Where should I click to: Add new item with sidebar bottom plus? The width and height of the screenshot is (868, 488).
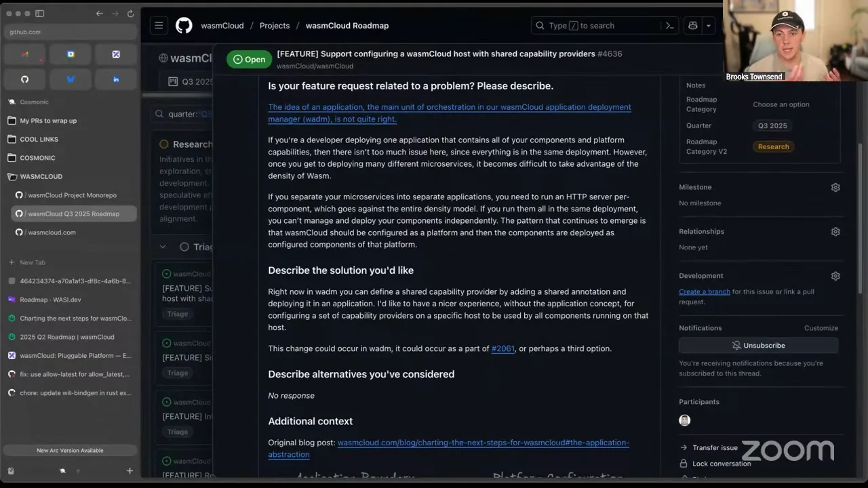click(130, 470)
